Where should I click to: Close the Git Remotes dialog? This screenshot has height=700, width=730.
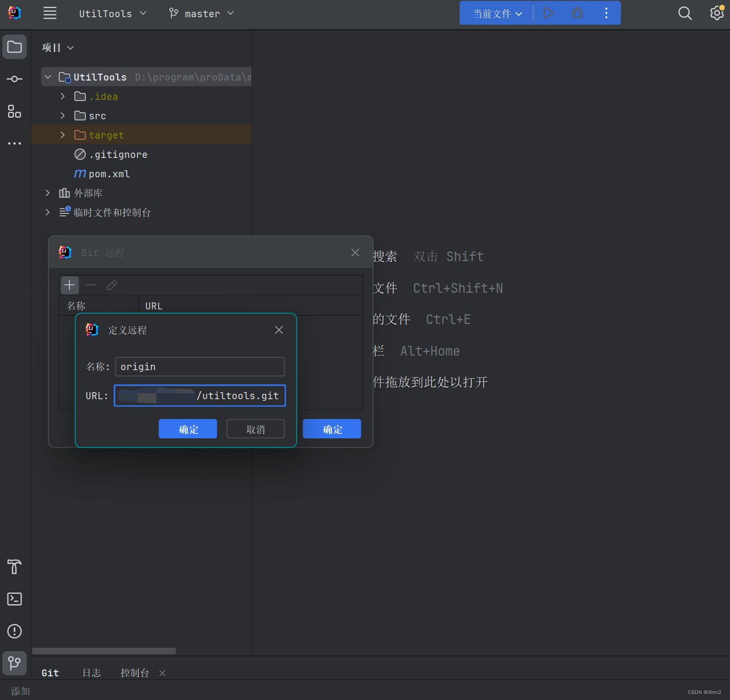click(355, 252)
